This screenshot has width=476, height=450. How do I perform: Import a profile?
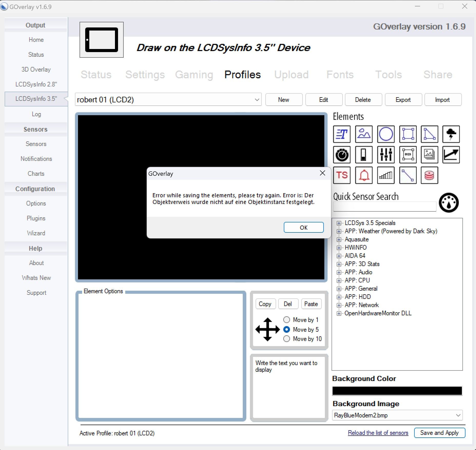[x=443, y=100]
